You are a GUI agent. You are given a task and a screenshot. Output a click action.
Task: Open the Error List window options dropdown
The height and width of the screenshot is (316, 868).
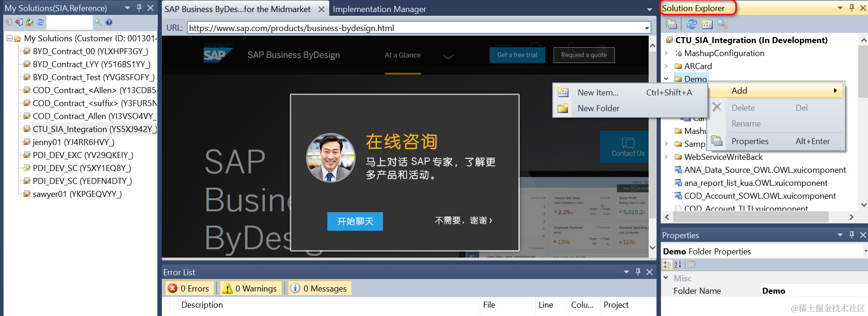point(626,272)
